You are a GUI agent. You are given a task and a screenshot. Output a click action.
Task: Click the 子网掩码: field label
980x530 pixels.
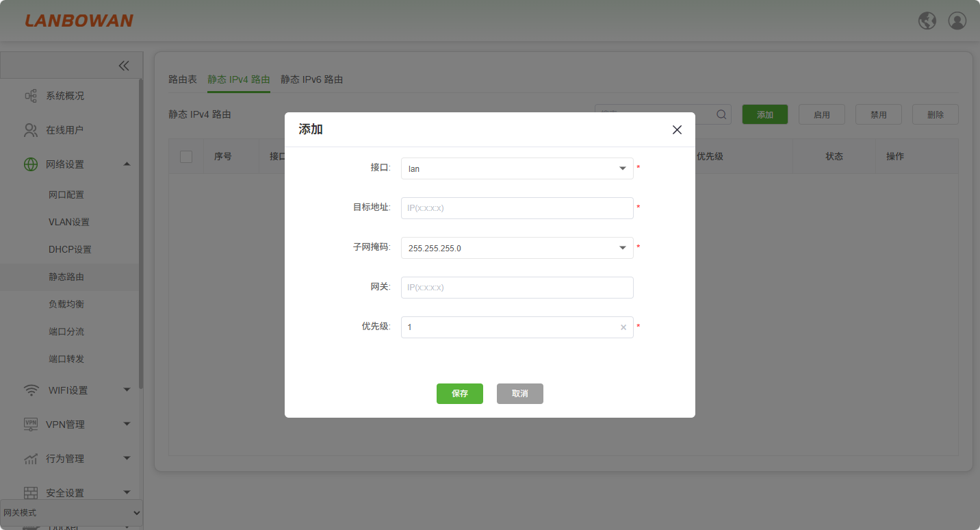[372, 247]
